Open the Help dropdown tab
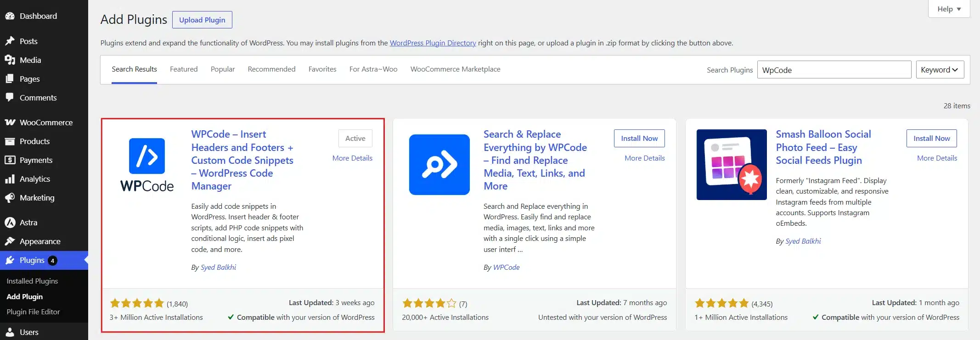The height and width of the screenshot is (340, 980). [949, 9]
